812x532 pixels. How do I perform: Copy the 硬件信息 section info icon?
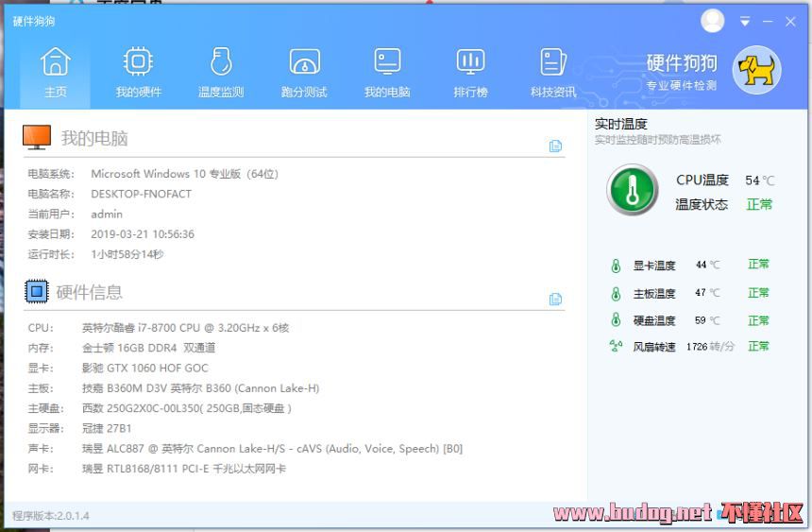tap(555, 300)
